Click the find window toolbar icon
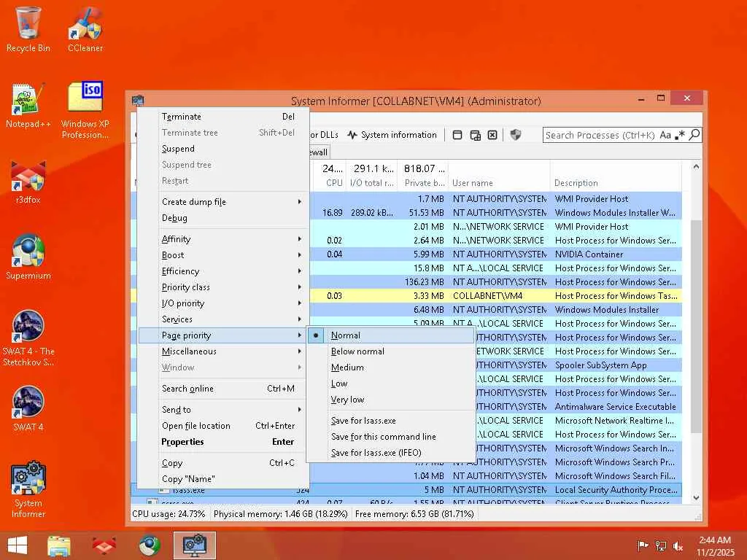The width and height of the screenshot is (747, 560). [457, 135]
